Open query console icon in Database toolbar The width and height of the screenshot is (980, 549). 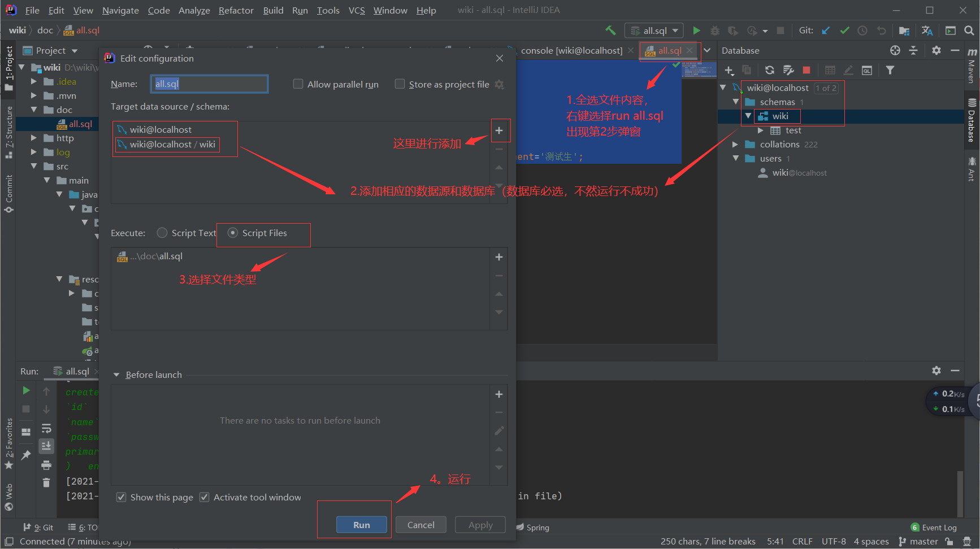coord(867,70)
